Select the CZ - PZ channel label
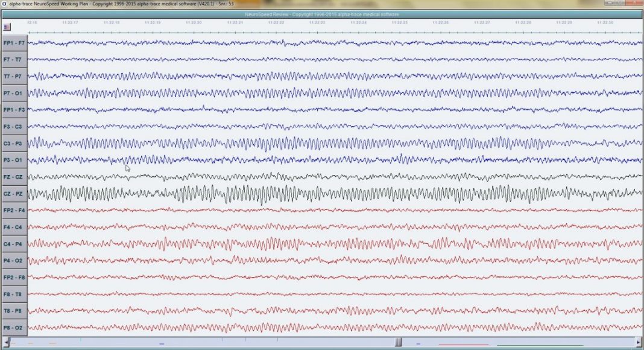This screenshot has height=350, width=644. [x=14, y=194]
